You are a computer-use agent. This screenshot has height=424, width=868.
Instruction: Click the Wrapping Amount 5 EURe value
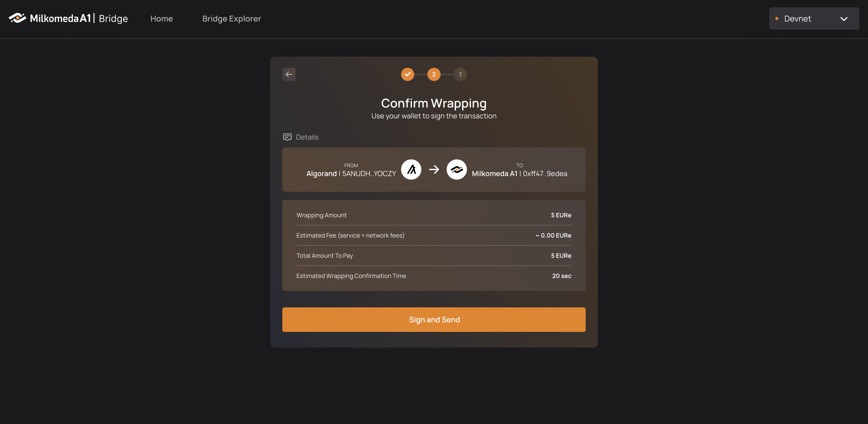click(561, 215)
